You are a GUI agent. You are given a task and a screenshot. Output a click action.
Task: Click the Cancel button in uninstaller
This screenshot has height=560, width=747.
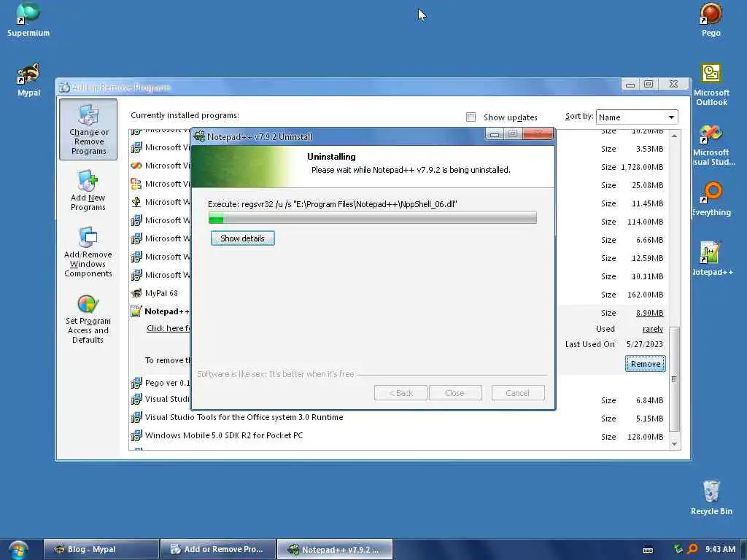[518, 393]
